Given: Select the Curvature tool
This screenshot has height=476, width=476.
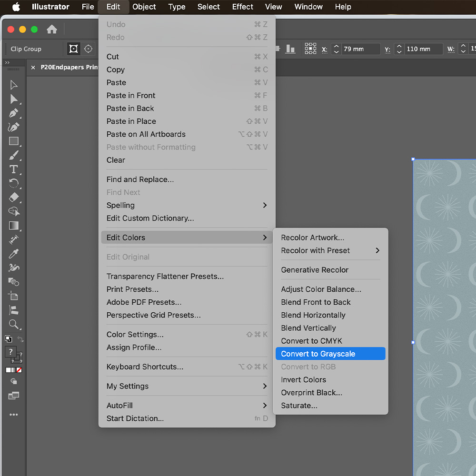Looking at the screenshot, I should coord(14,127).
